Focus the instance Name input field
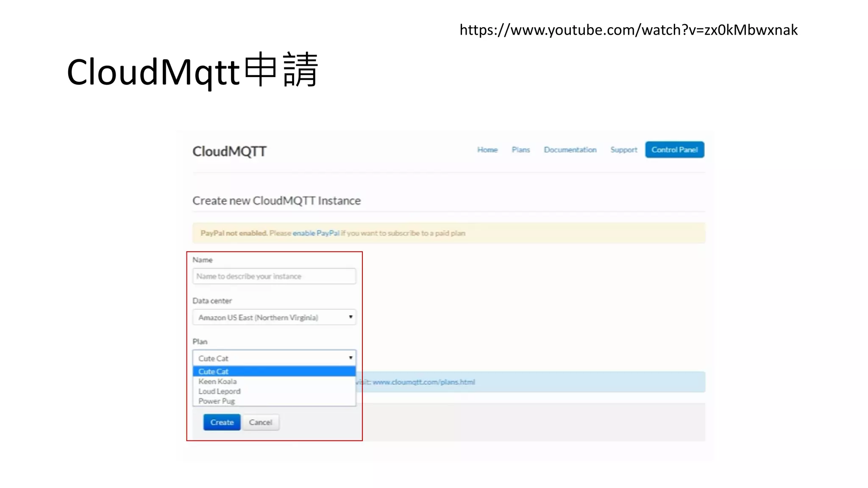This screenshot has height=488, width=868. [x=274, y=276]
